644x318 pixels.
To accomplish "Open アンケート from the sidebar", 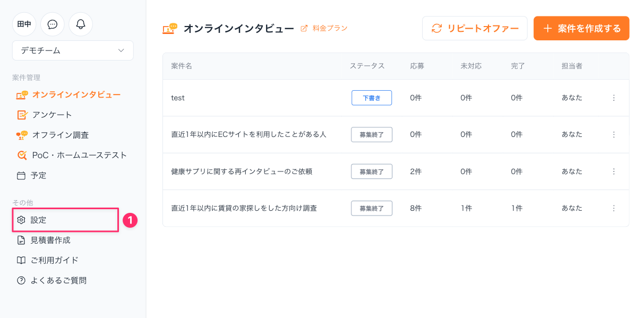I will point(51,115).
